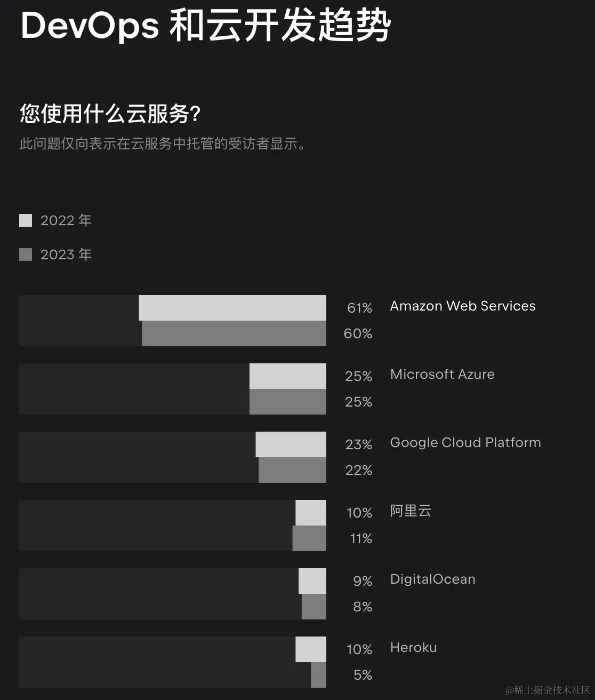This screenshot has width=595, height=700.
Task: Click the Google Cloud Platform 2023 dark bar
Action: point(293,470)
